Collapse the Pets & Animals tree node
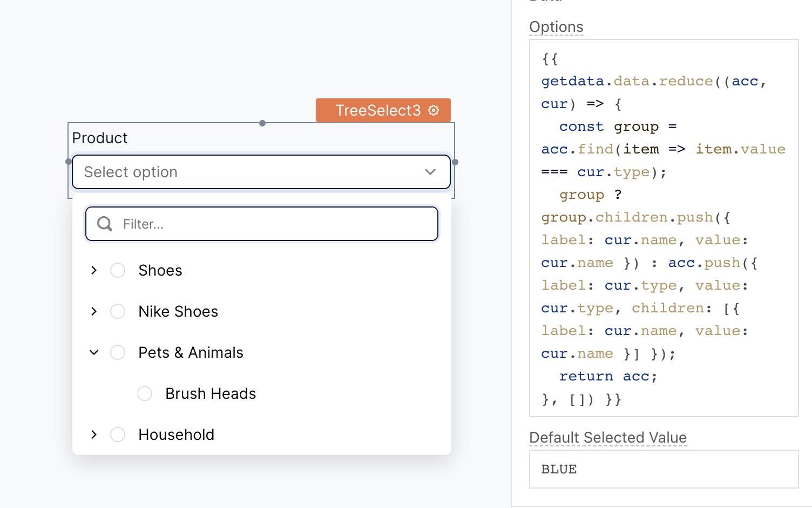Viewport: 812px width, 508px height. point(93,352)
